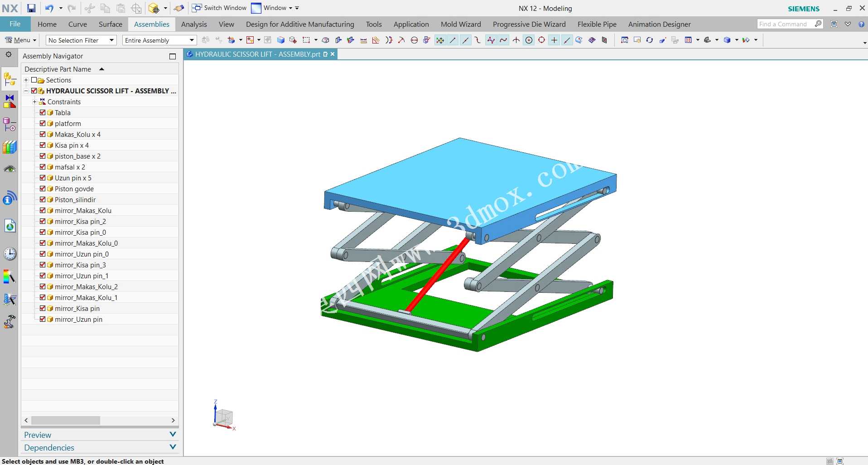Click the quadrant point snap icon

pyautogui.click(x=541, y=40)
